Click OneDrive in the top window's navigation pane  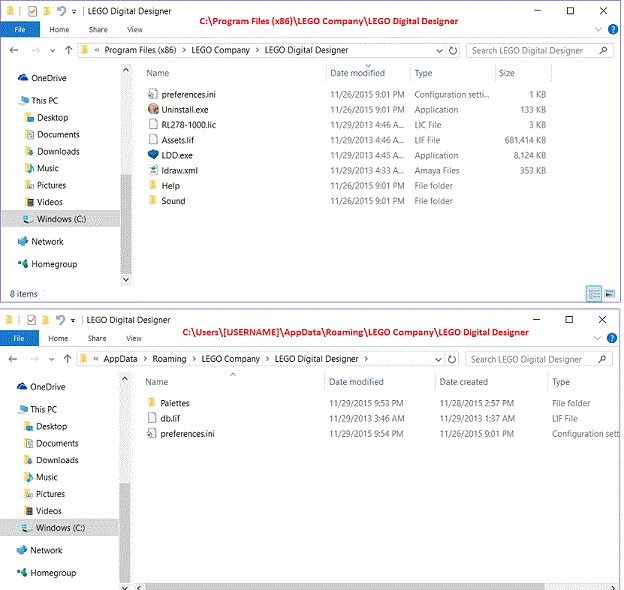tap(47, 77)
